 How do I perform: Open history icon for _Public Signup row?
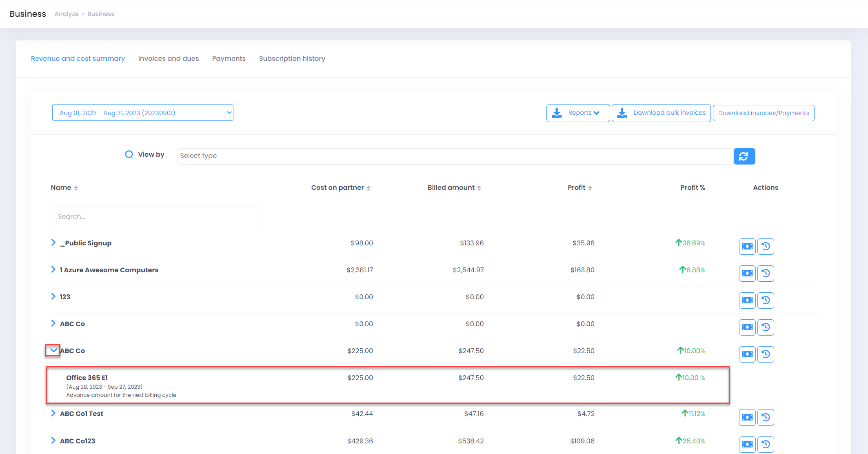[766, 246]
